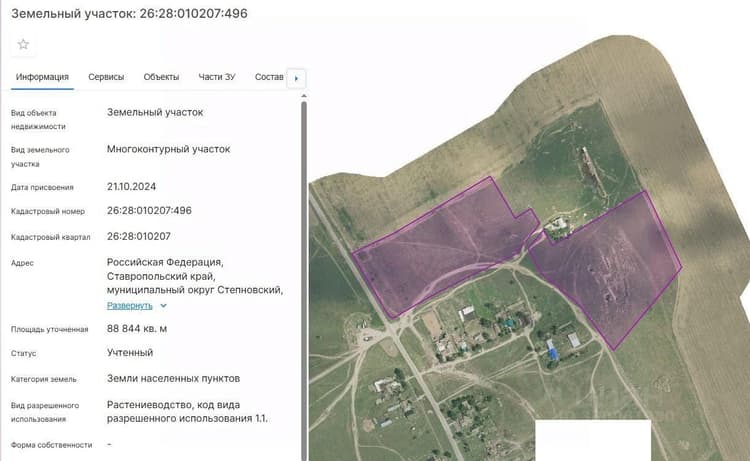
Task: Click the Вид земельного участка label
Action: tap(40, 157)
